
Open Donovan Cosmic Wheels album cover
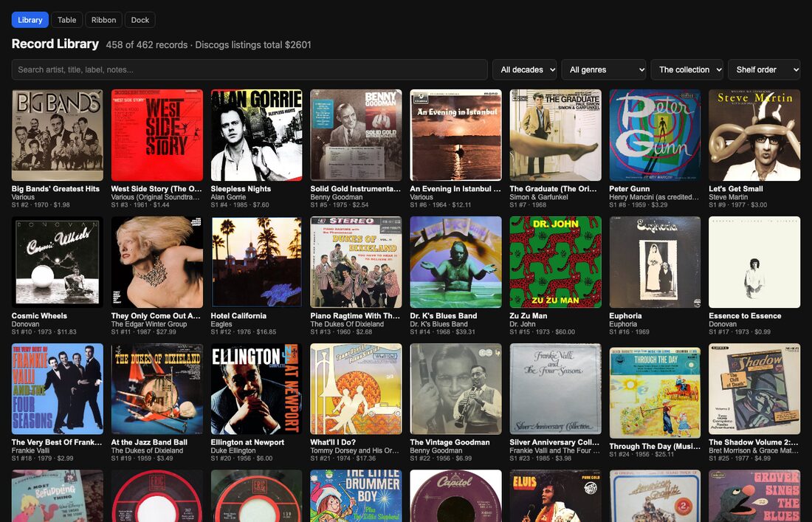pos(58,262)
